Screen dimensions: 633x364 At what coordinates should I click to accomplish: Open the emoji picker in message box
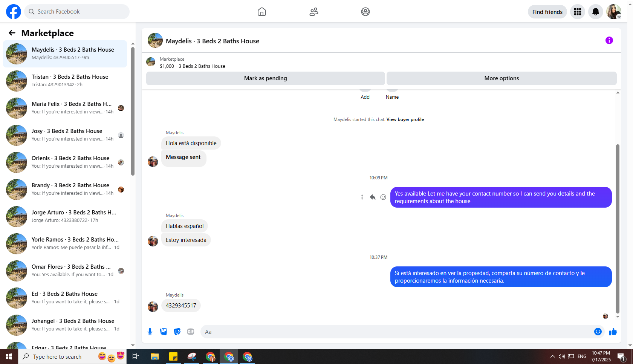pyautogui.click(x=598, y=332)
